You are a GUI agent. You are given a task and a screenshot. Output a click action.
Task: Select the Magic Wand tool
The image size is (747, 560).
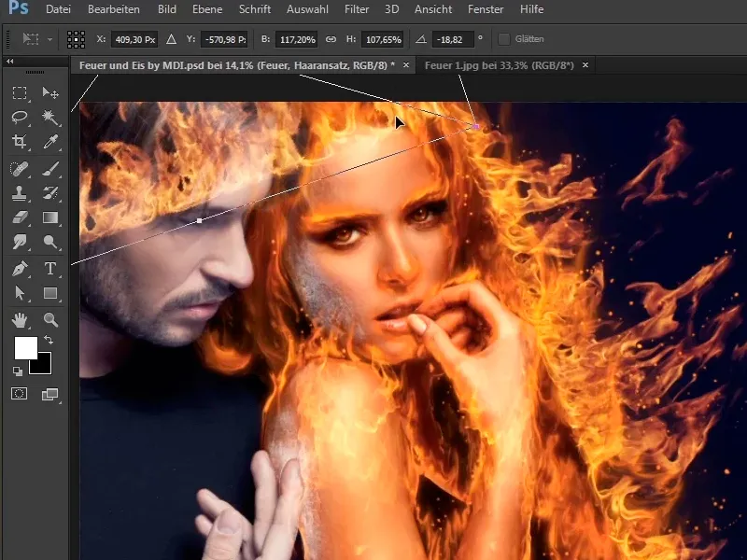50,117
